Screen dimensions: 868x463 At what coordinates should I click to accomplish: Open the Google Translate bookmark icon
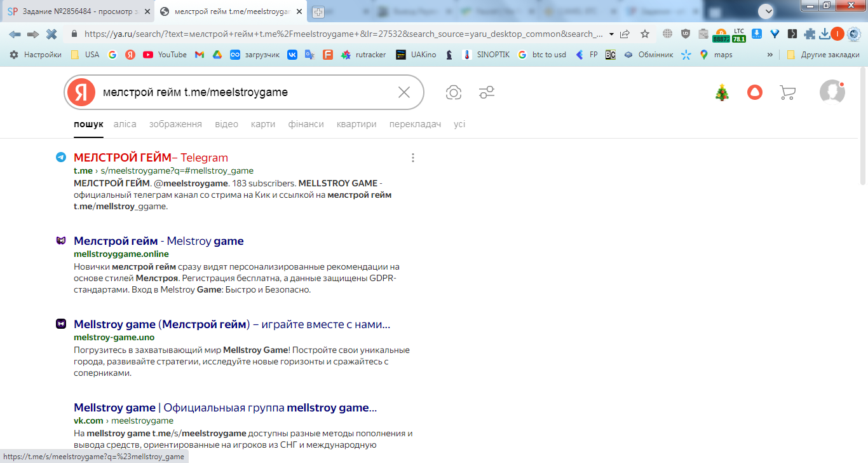[309, 55]
